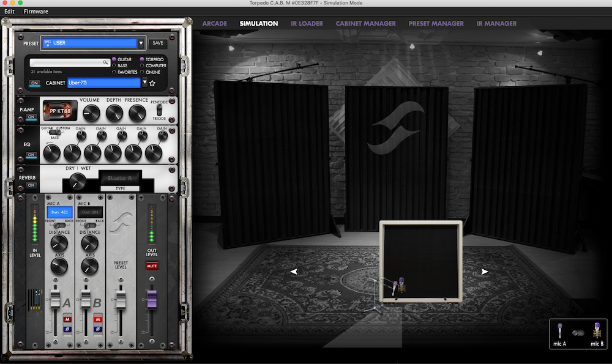Expand the cabinet dropdown arrow
Viewport: 612px width, 364px height.
144,83
